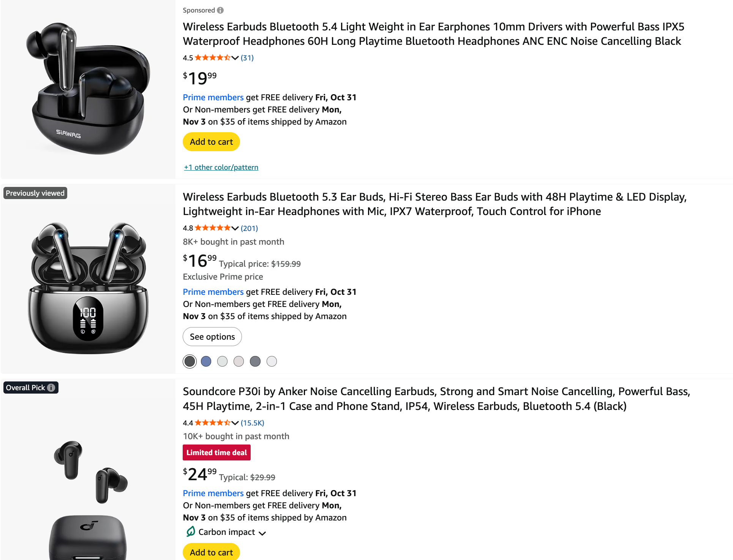733x560 pixels.
Task: Open the 15.5K reviews link
Action: 252,422
